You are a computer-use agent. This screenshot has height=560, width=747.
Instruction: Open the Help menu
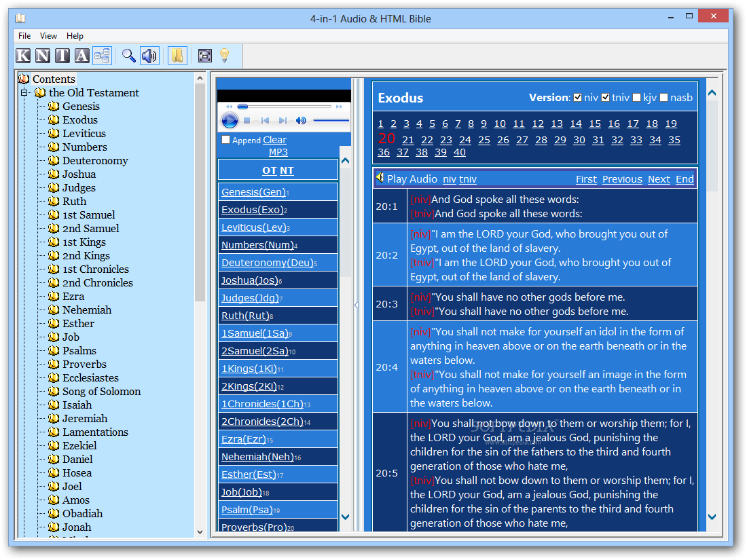point(75,36)
